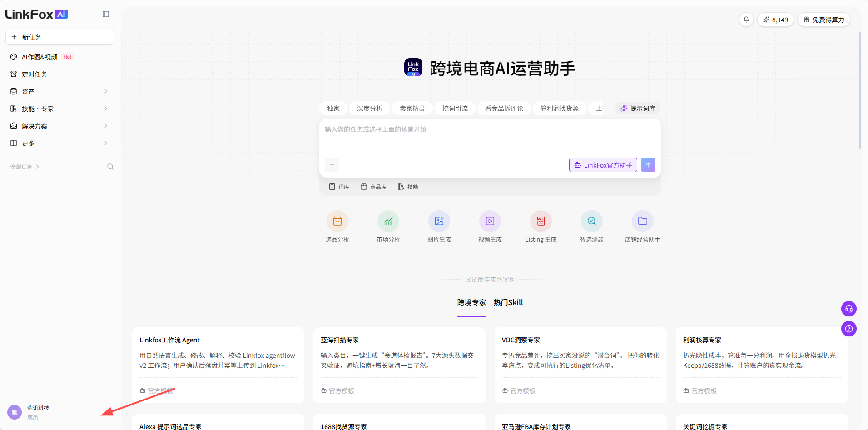Choose the LinkFox官方助手 agent selector

(603, 165)
